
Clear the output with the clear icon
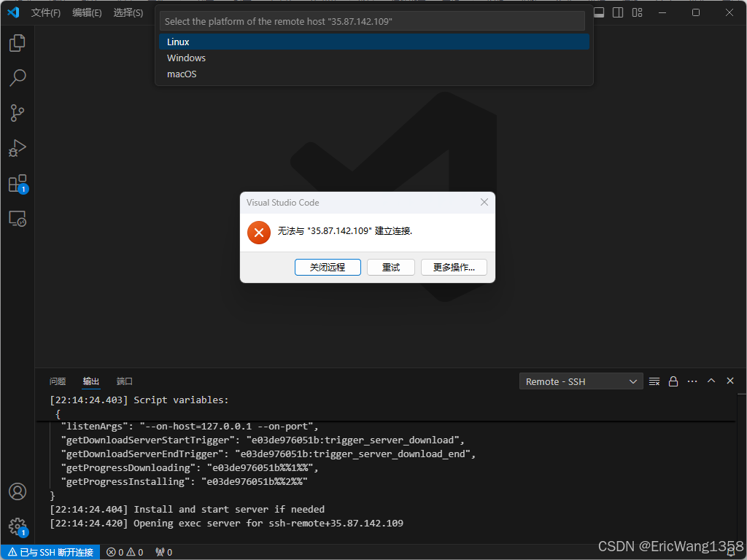(654, 381)
